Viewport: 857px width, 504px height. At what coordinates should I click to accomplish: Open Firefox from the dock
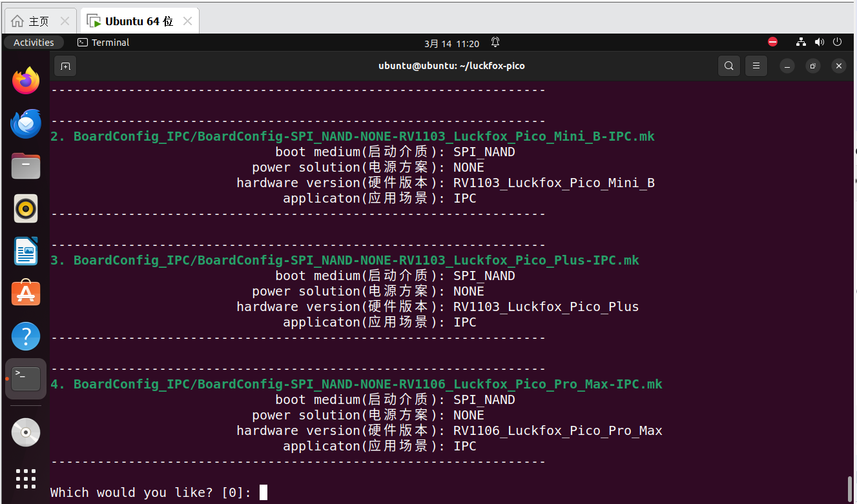26,81
